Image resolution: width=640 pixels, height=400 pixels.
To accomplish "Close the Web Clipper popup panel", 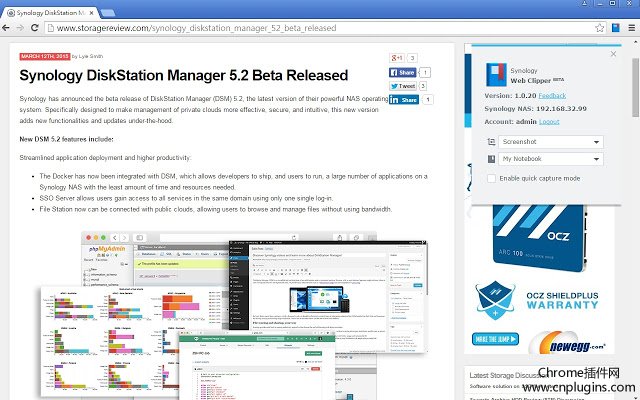I will coord(613,54).
